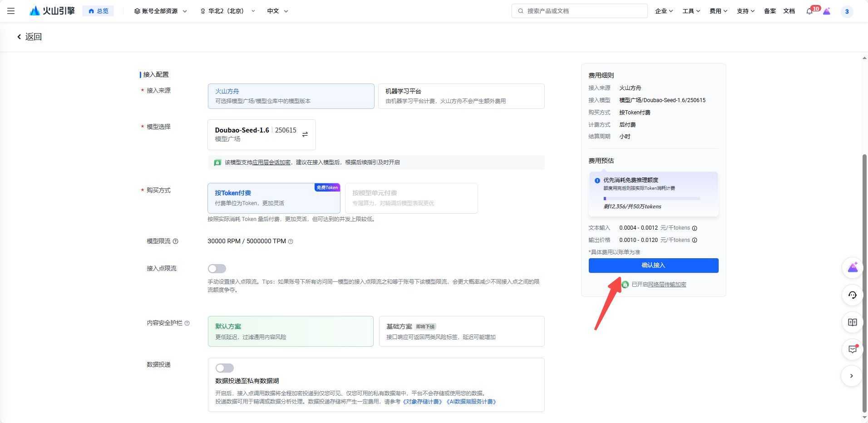The height and width of the screenshot is (423, 868).
Task: Open AI assistant icon in header
Action: tap(827, 11)
